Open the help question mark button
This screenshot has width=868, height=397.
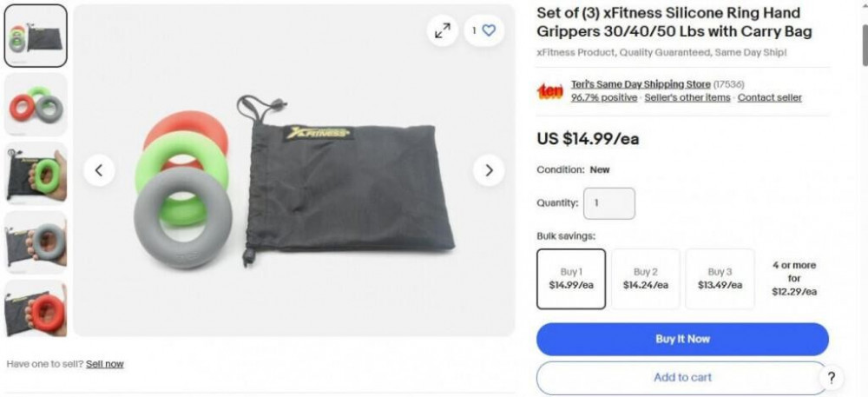831,378
